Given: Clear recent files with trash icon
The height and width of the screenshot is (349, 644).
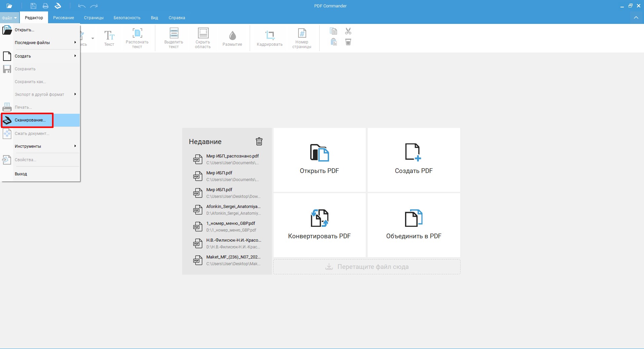Looking at the screenshot, I should coord(259,141).
